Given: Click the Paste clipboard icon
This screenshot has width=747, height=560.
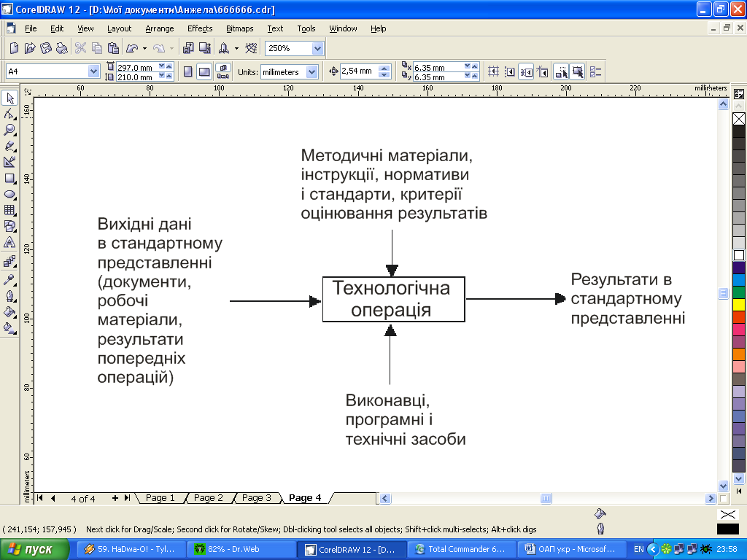Looking at the screenshot, I should 113,48.
